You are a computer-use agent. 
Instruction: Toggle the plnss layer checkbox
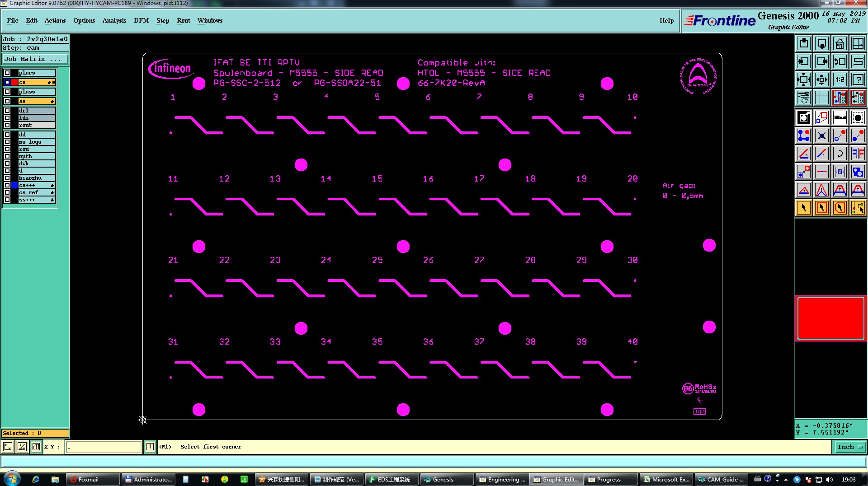[x=7, y=92]
